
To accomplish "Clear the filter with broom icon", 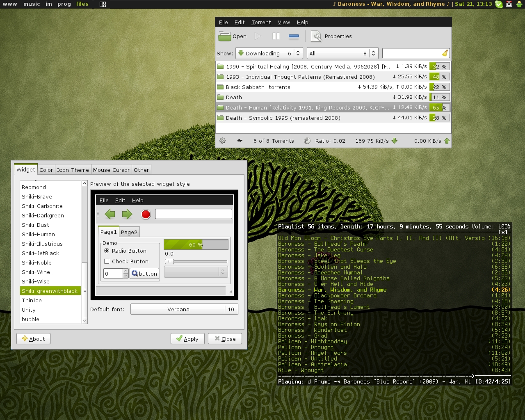I will [445, 53].
